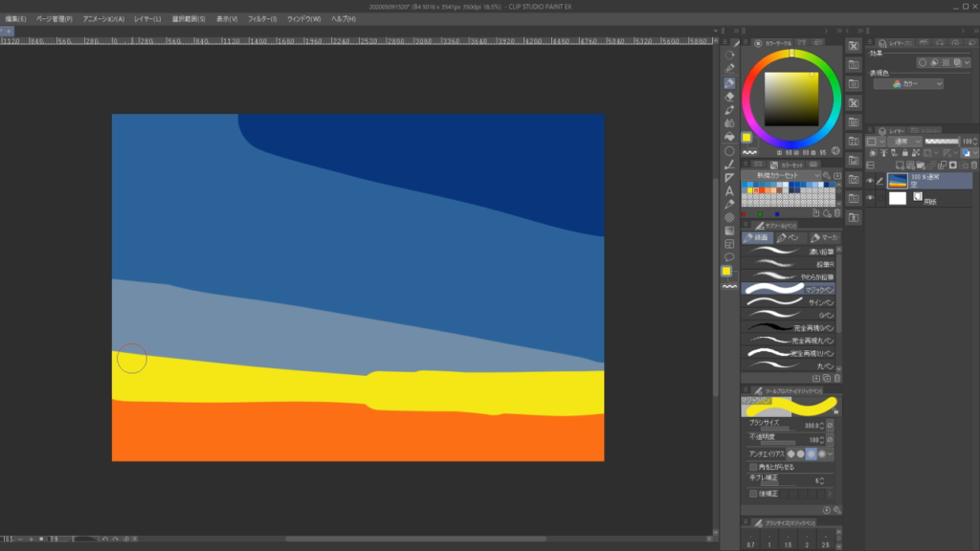Select the 濃い鉛筆 brush

click(x=789, y=252)
